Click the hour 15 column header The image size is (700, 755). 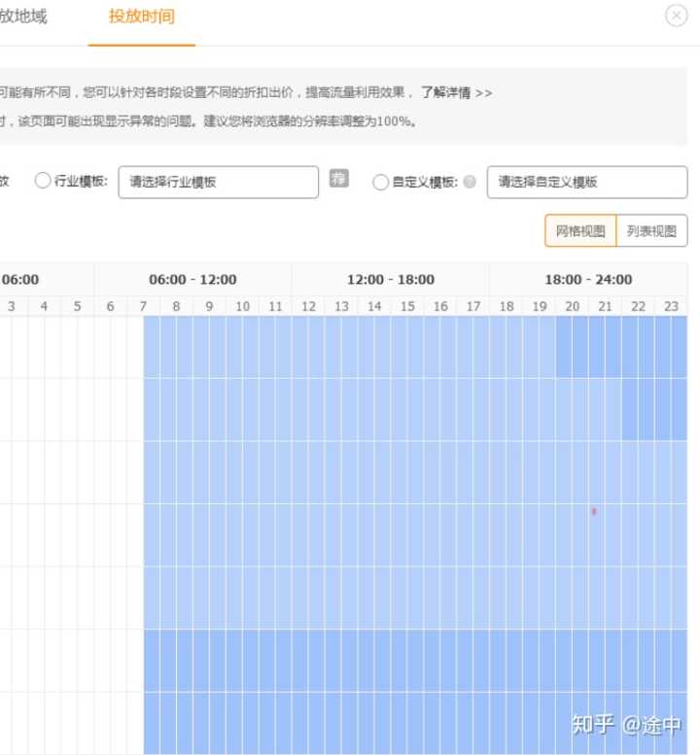(407, 306)
